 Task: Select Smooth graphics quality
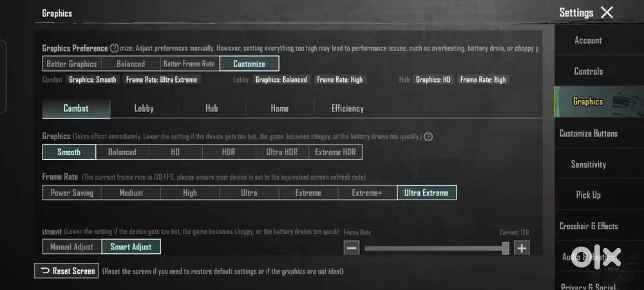click(x=69, y=152)
